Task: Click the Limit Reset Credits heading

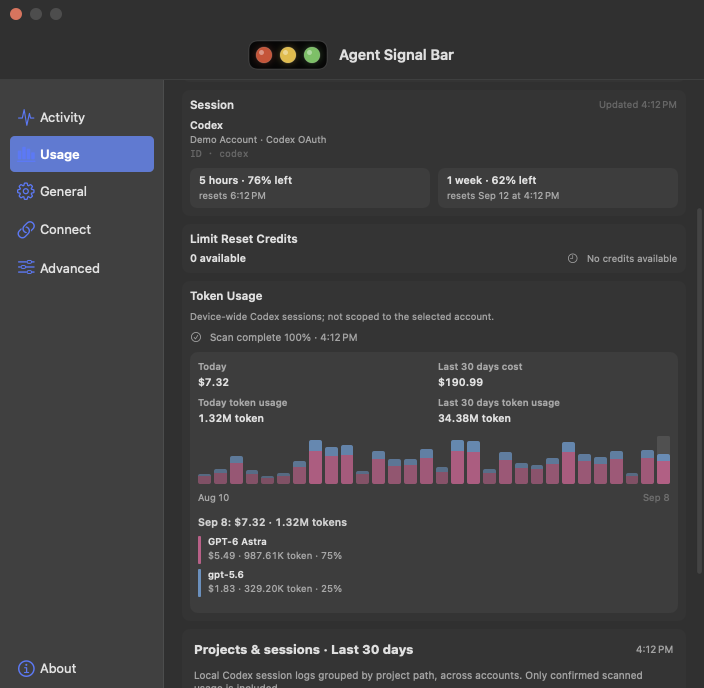Action: 243,239
